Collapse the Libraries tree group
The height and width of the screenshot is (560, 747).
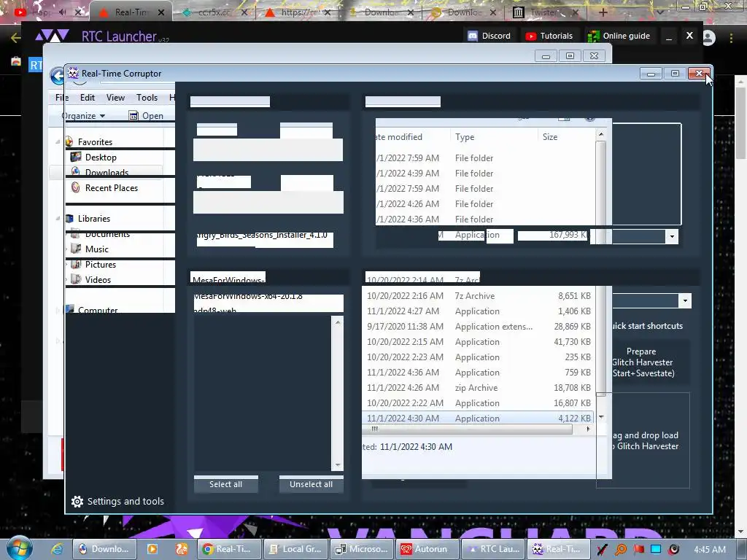[58, 218]
